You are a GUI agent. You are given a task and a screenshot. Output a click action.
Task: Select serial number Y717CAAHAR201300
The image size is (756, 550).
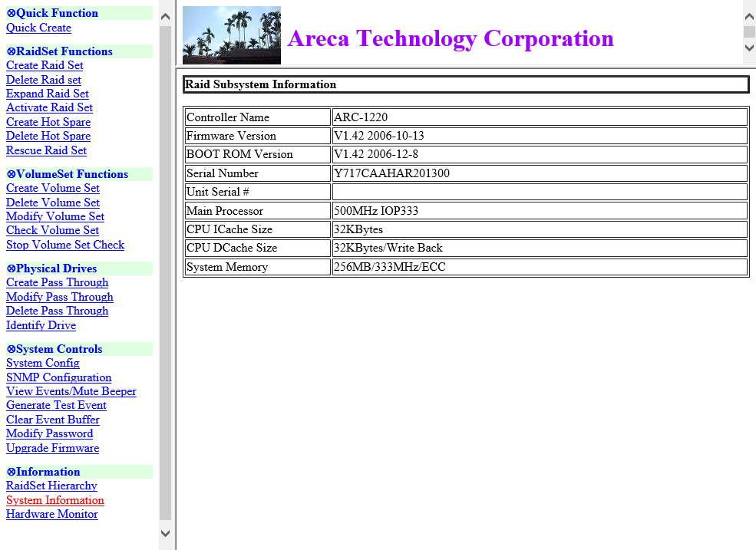(391, 173)
